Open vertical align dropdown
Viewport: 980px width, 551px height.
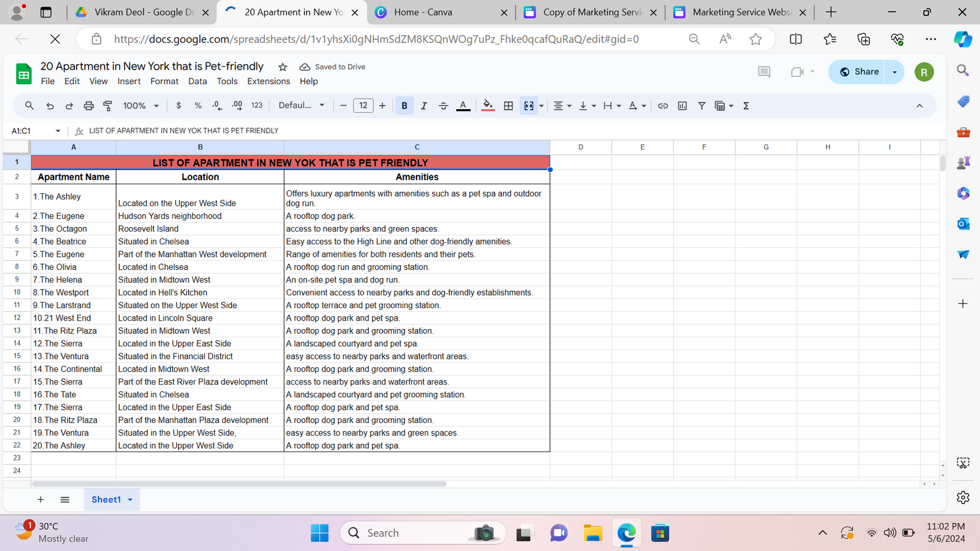(x=587, y=106)
